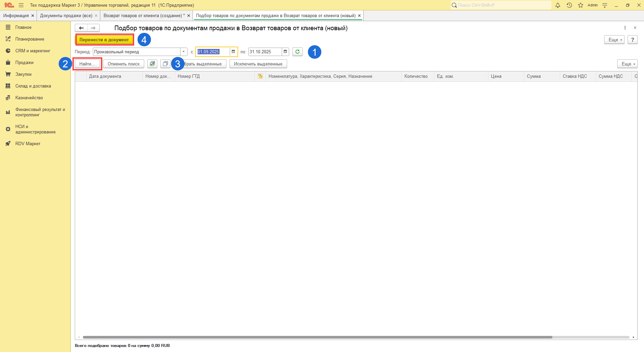The height and width of the screenshot is (352, 644).
Task: Click the yellow icon column header
Action: coord(260,76)
